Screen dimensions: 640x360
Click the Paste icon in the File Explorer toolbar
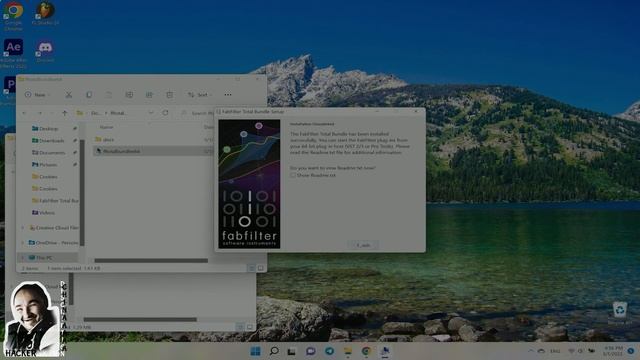click(x=109, y=95)
